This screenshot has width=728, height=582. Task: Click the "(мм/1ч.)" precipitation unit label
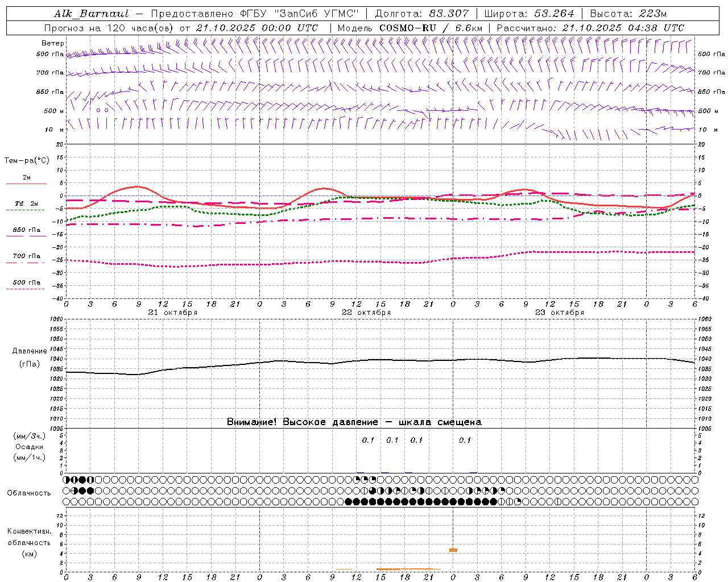click(30, 458)
